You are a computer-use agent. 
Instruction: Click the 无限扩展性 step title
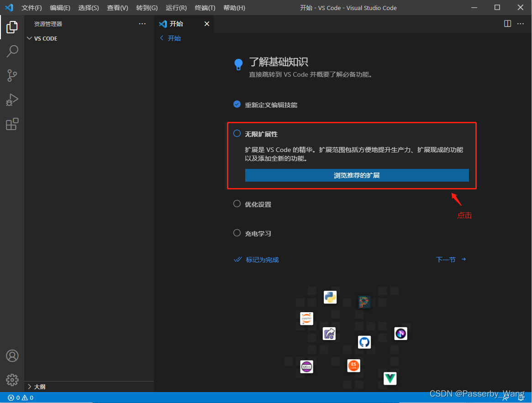tap(261, 134)
